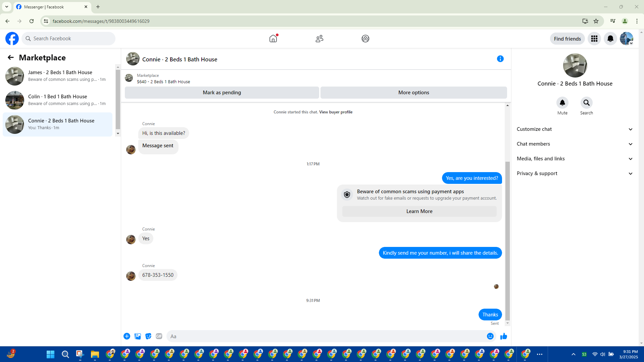Show hidden system tray icons
This screenshot has height=362, width=644.
click(574, 354)
